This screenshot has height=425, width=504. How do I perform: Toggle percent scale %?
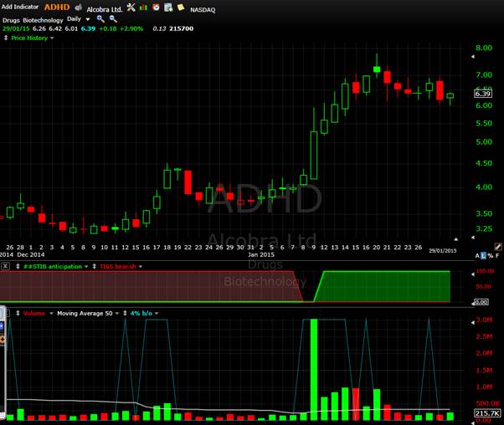[x=490, y=256]
